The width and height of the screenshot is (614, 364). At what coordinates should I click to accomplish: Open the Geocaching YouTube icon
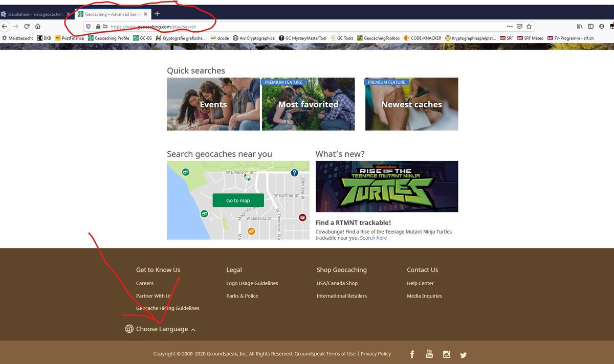tap(429, 354)
